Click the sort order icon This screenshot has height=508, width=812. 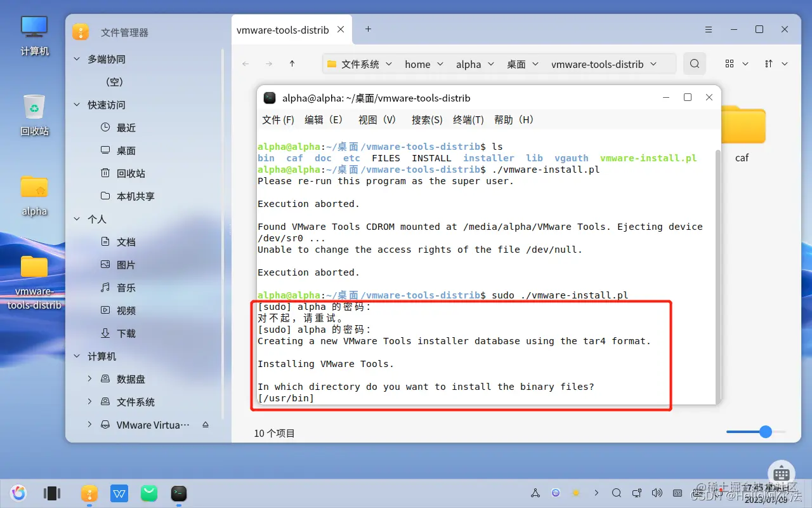click(769, 63)
